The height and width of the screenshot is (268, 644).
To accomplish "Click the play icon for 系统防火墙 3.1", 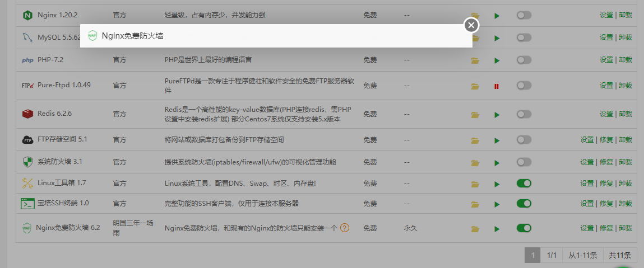I will tap(497, 163).
